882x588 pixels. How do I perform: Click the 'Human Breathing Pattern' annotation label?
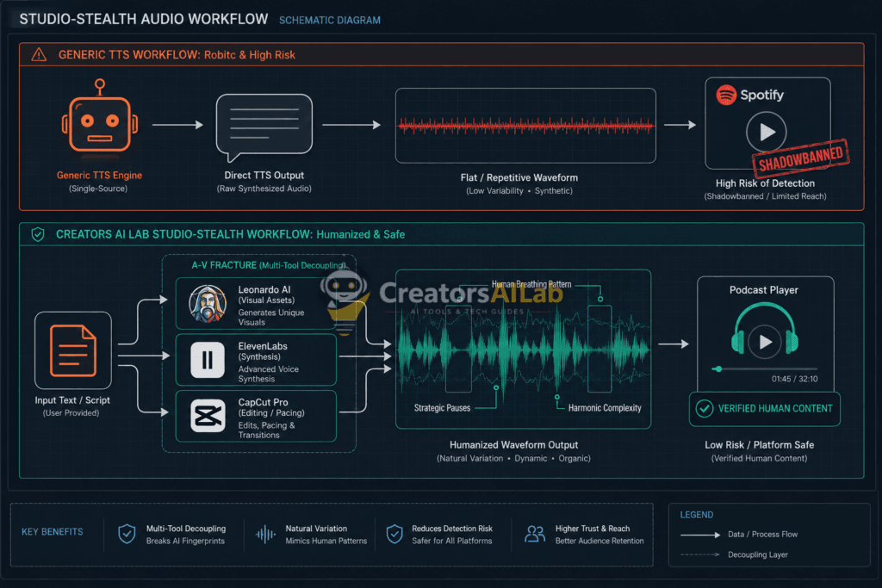point(531,284)
